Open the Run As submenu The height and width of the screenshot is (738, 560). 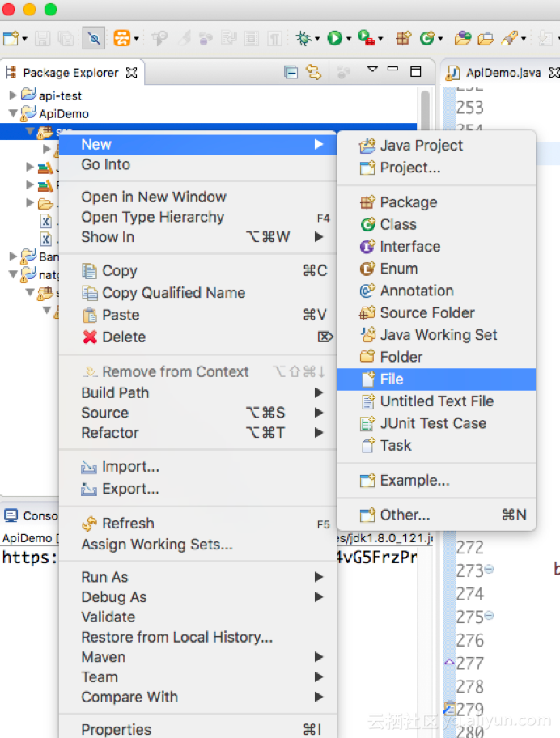tap(197, 577)
